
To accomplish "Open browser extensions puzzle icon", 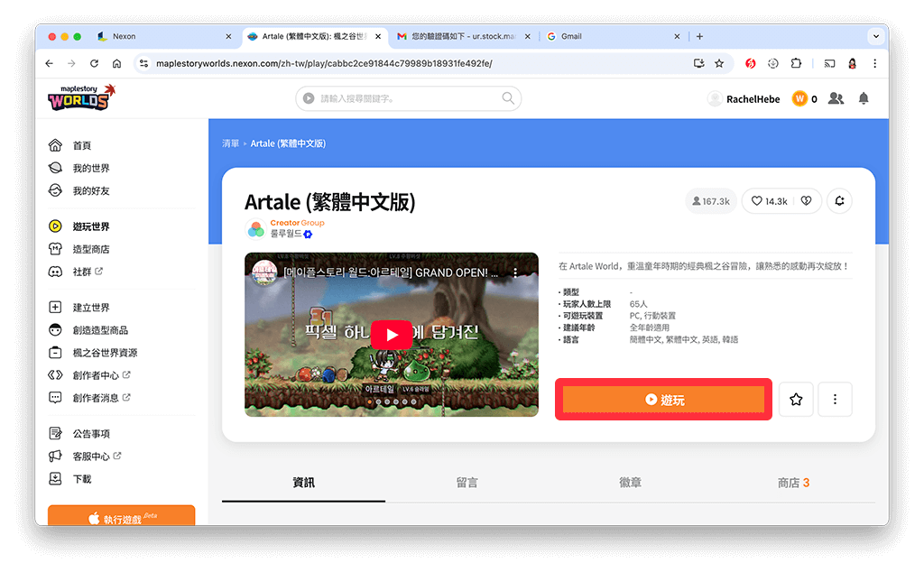I will (x=796, y=64).
